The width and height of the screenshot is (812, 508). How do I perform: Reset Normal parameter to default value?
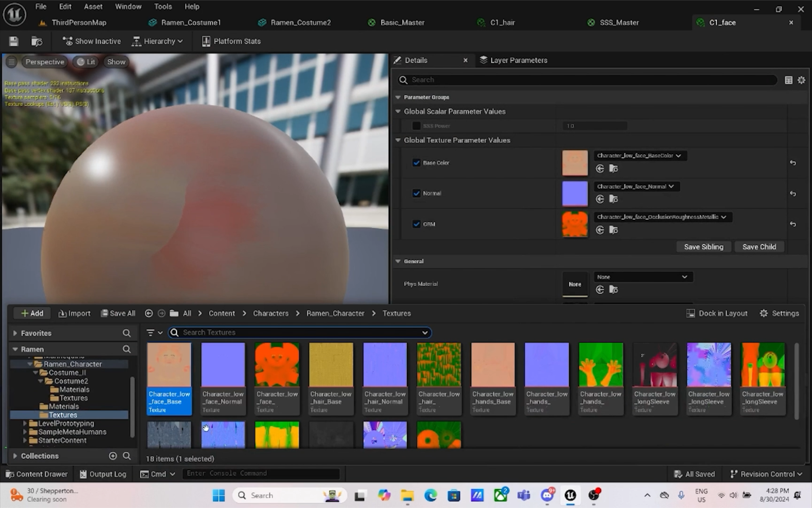click(793, 193)
